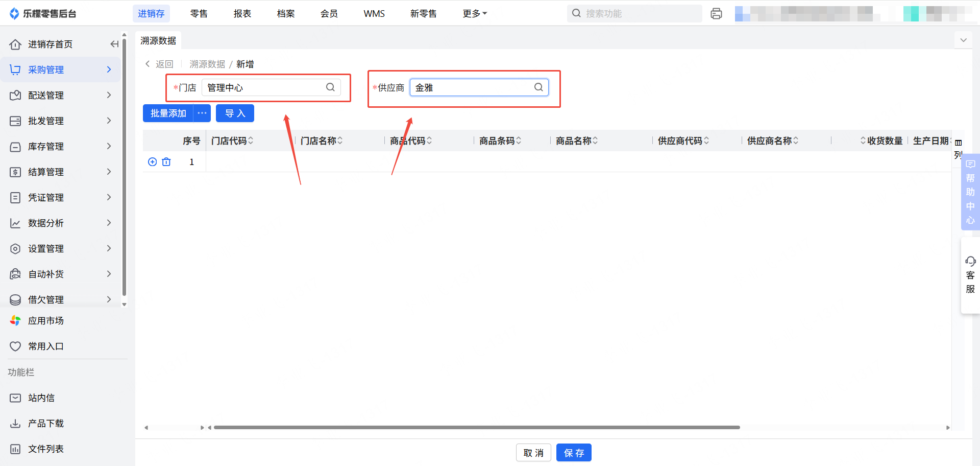Open store lookup via 门店 search icon

pyautogui.click(x=330, y=87)
